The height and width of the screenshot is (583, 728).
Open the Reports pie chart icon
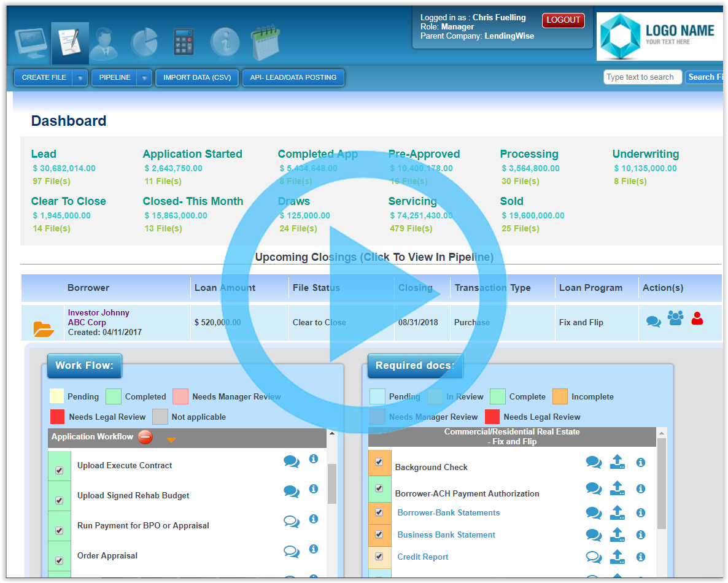click(145, 42)
